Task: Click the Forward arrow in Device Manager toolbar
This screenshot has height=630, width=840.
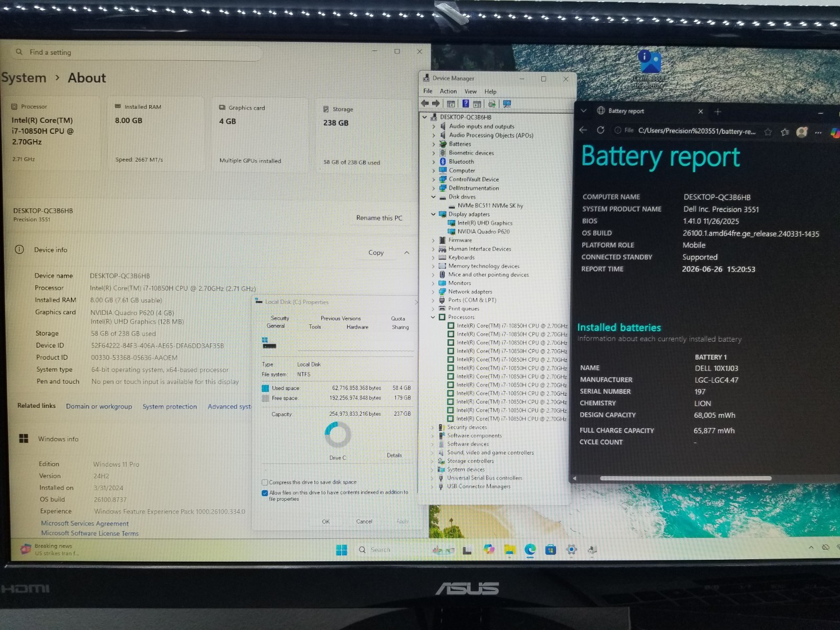Action: click(x=436, y=104)
